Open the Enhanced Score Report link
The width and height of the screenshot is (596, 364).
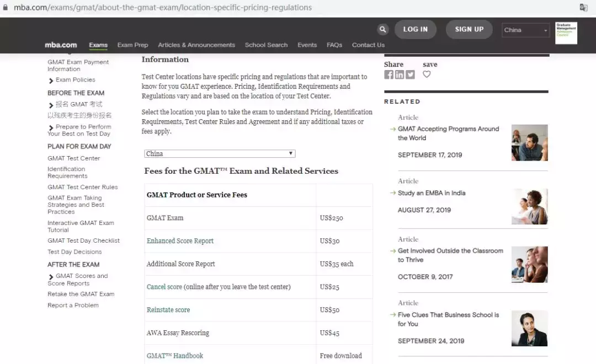[180, 241]
